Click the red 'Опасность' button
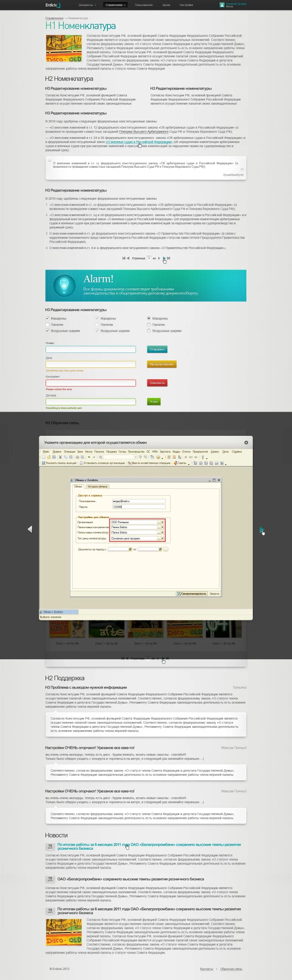Viewport: 292px width, 980px height. [x=157, y=383]
